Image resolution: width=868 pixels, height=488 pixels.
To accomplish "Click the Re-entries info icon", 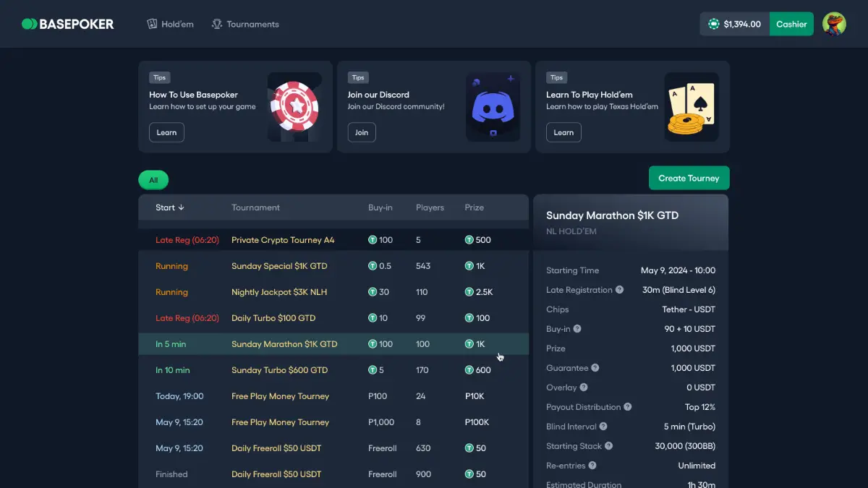I will coord(592,466).
